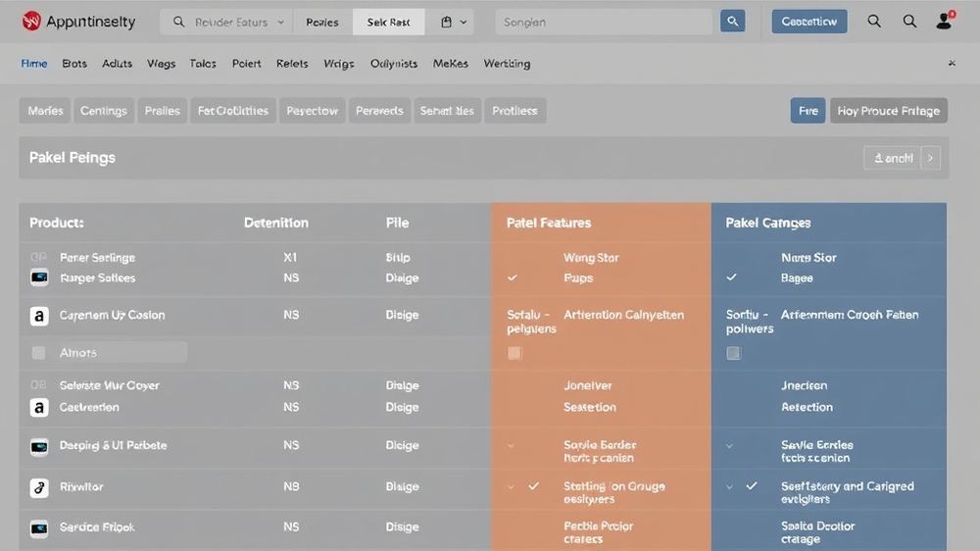Click the blue search button
This screenshot has width=980, height=551.
tap(732, 22)
